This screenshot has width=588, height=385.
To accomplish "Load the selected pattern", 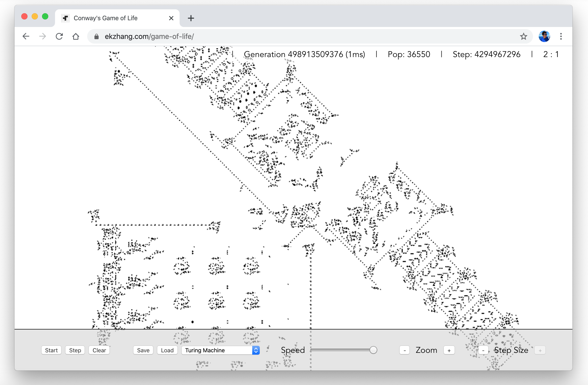I will pyautogui.click(x=167, y=350).
